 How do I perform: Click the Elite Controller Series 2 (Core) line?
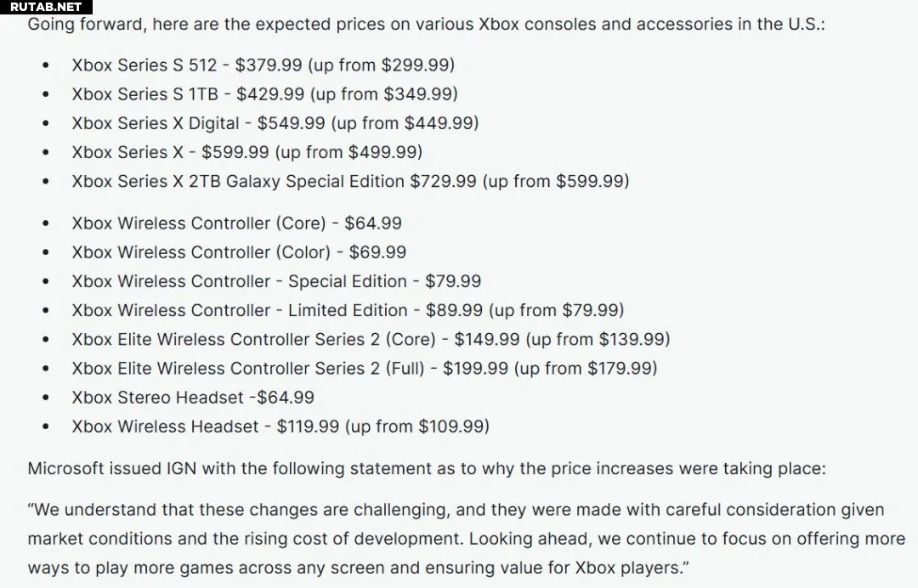pos(371,339)
